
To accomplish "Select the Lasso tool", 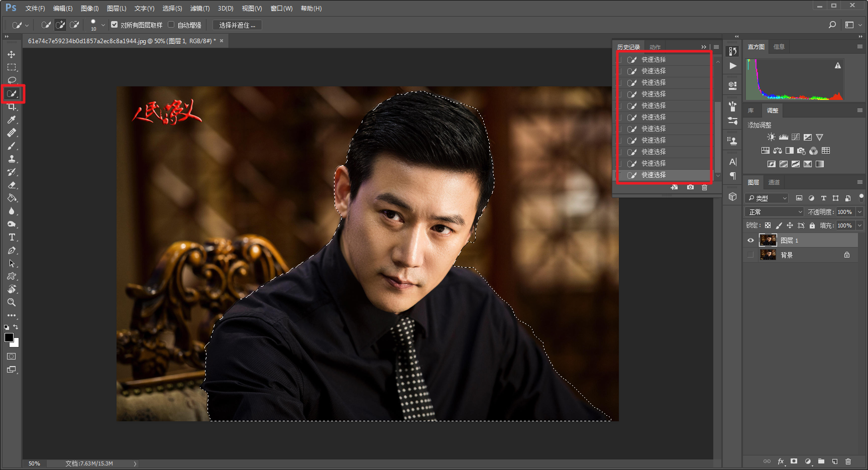I will tap(12, 80).
